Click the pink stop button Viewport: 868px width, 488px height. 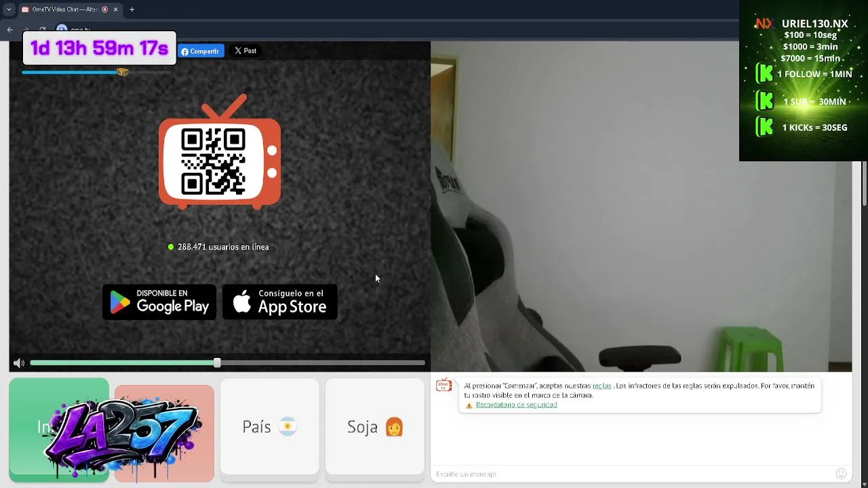[164, 433]
